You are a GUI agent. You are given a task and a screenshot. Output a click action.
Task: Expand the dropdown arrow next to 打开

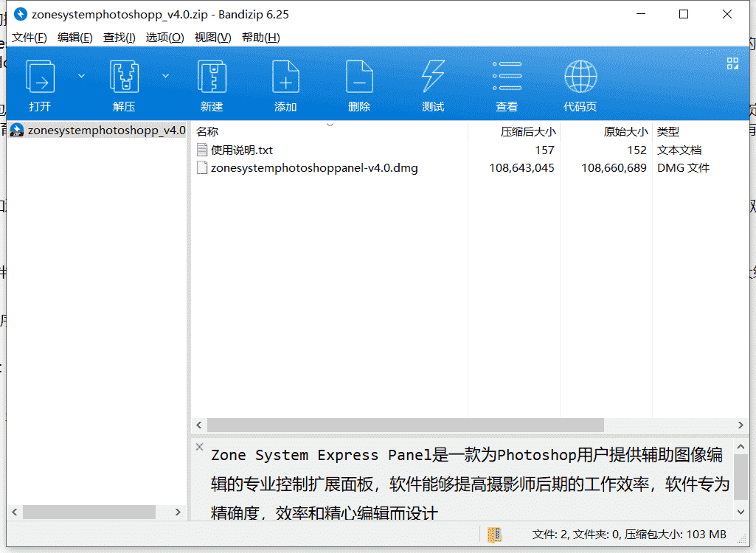pos(81,76)
